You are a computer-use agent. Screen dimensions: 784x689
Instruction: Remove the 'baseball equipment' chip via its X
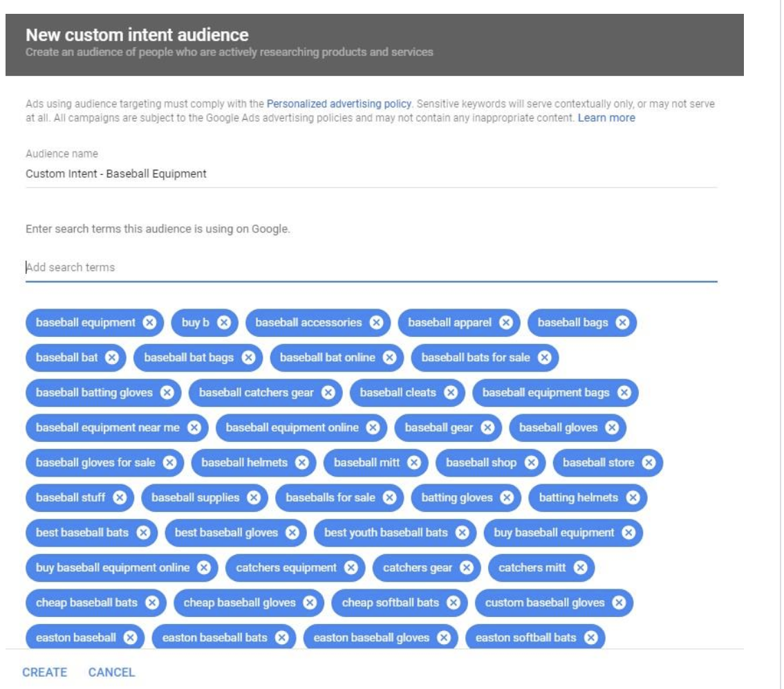(x=149, y=322)
